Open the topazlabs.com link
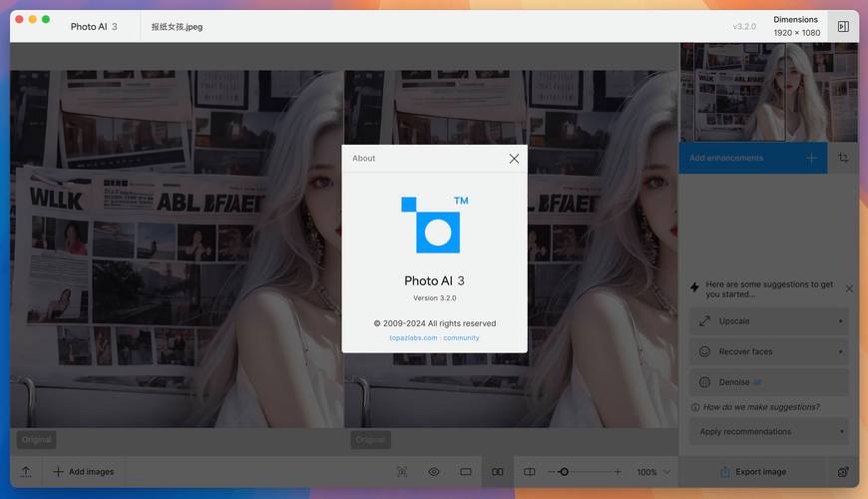The image size is (868, 499). coord(413,338)
